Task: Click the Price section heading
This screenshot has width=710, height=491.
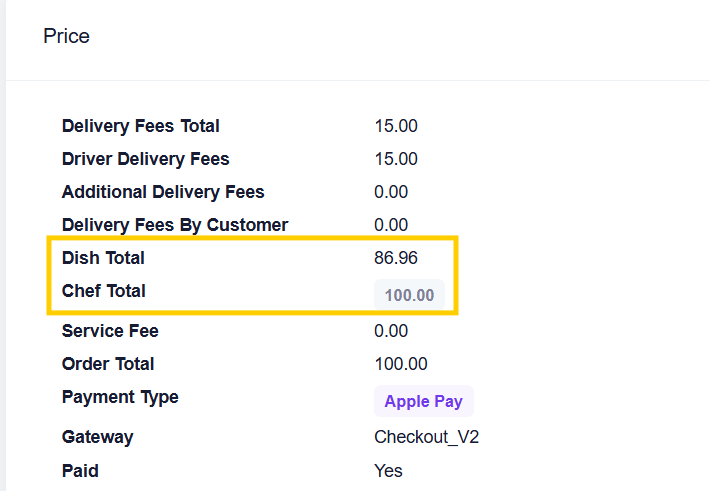Action: [x=67, y=36]
